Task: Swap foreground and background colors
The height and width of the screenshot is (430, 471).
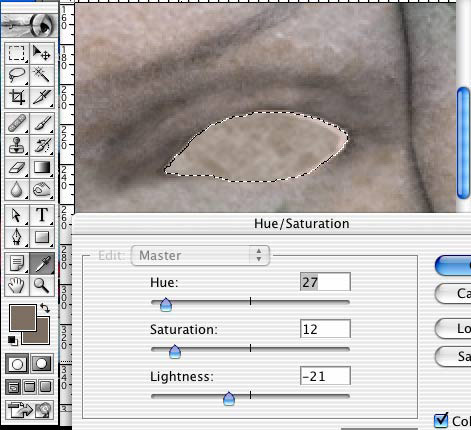Action: coord(45,308)
